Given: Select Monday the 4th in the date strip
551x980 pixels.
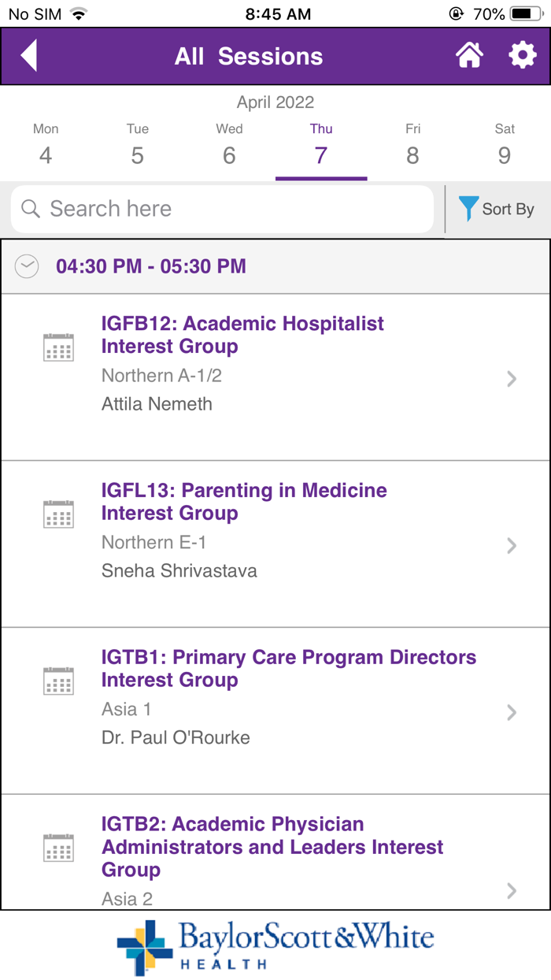Looking at the screenshot, I should pyautogui.click(x=45, y=146).
